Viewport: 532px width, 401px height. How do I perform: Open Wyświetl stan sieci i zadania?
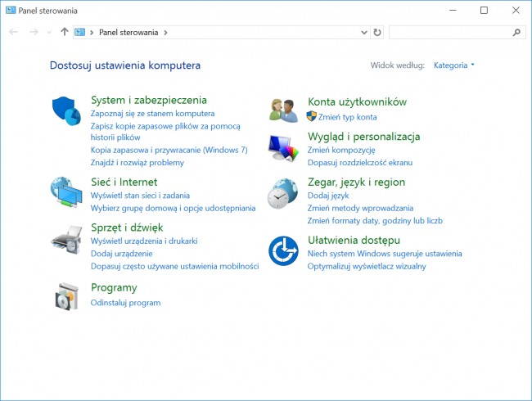[x=140, y=196]
